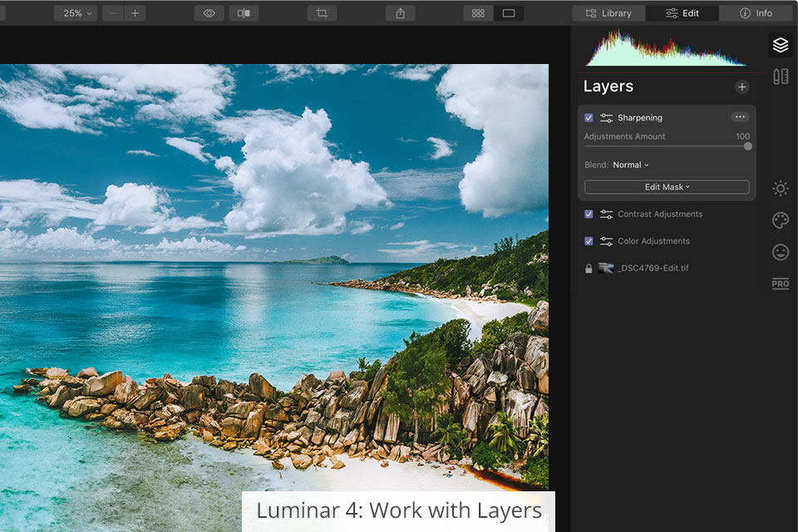This screenshot has height=532, width=798.
Task: Toggle the before/after compare button
Action: click(x=244, y=13)
